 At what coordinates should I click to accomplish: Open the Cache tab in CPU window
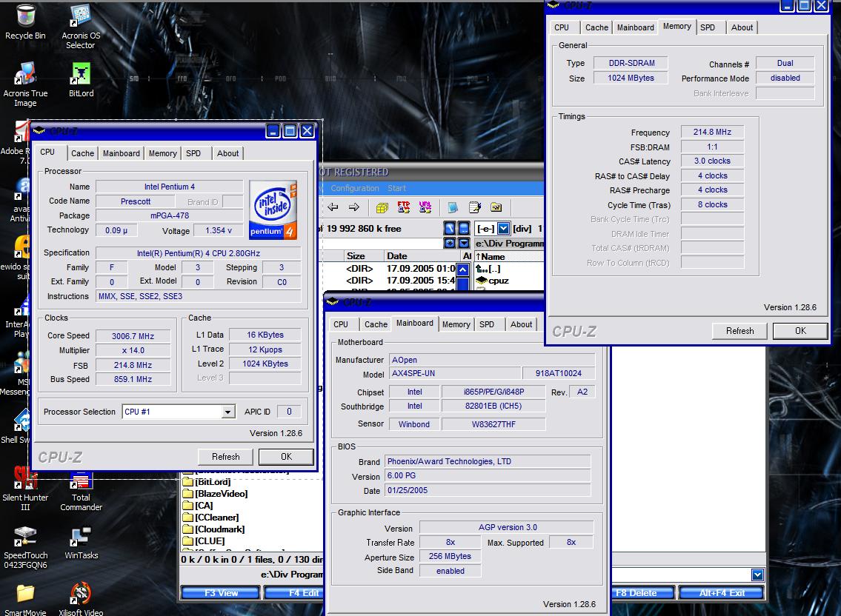tap(82, 153)
